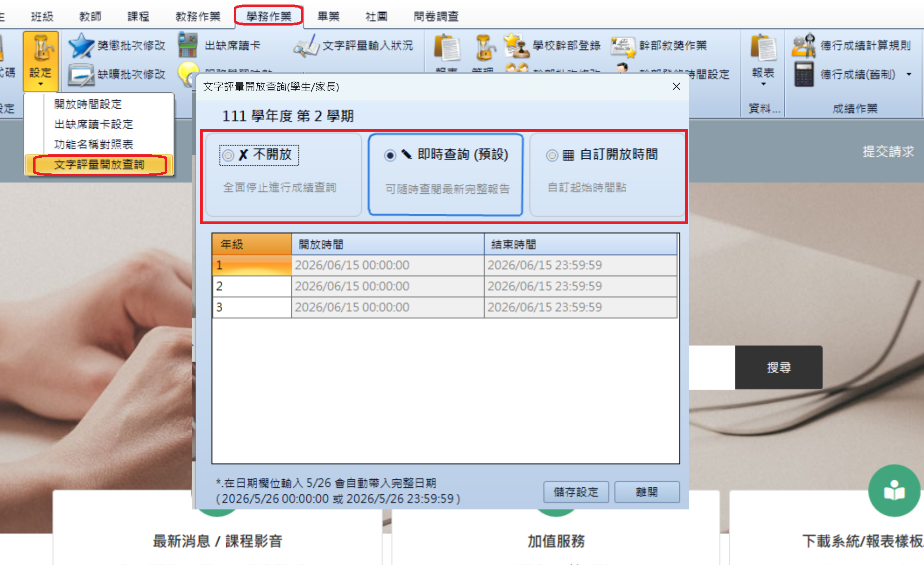Screen dimensions: 924x565
Task: Select 自訂開放時間 radio button
Action: click(x=552, y=155)
